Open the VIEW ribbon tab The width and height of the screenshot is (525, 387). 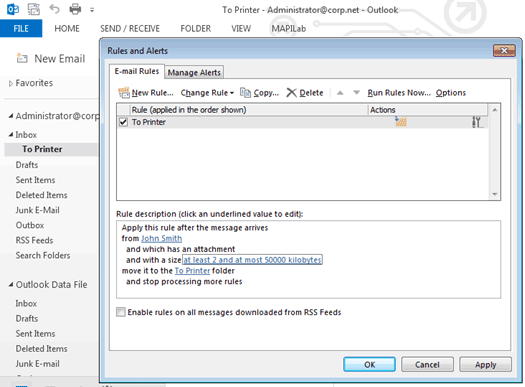[x=241, y=28]
